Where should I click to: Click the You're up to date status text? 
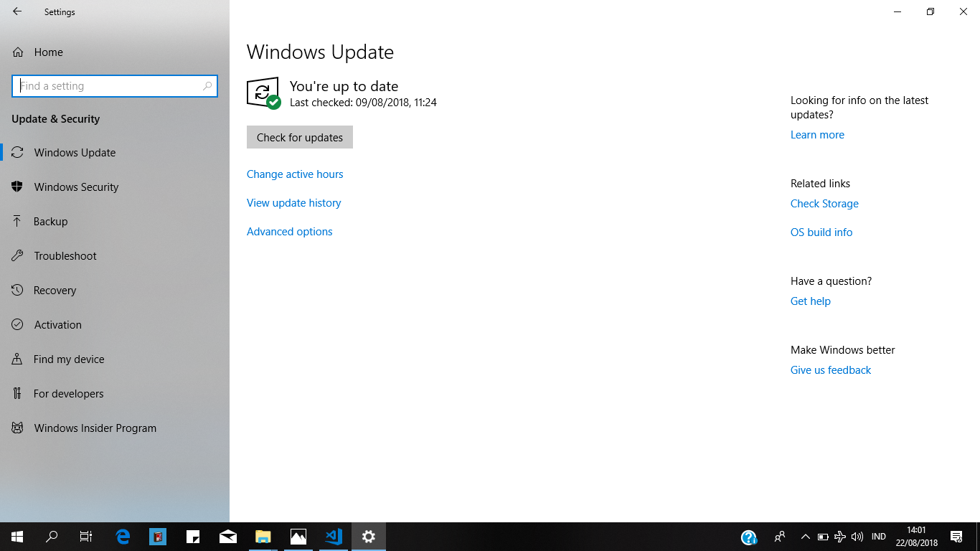click(x=344, y=86)
